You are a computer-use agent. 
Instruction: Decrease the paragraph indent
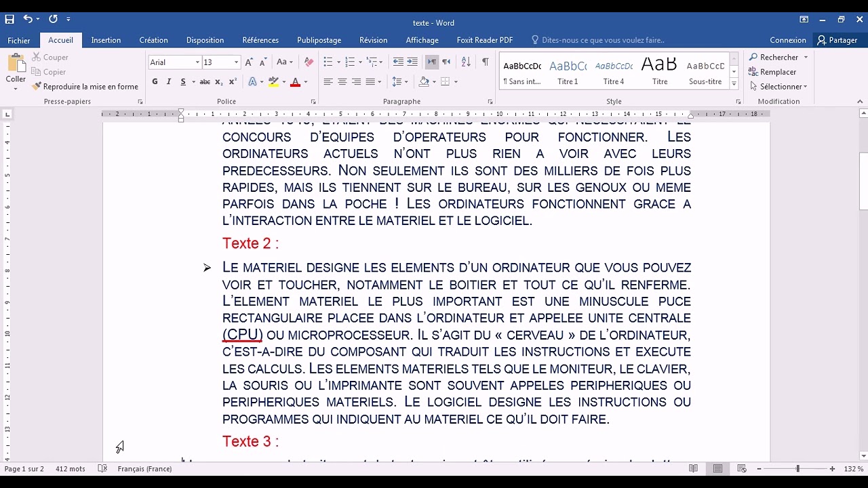coord(398,62)
